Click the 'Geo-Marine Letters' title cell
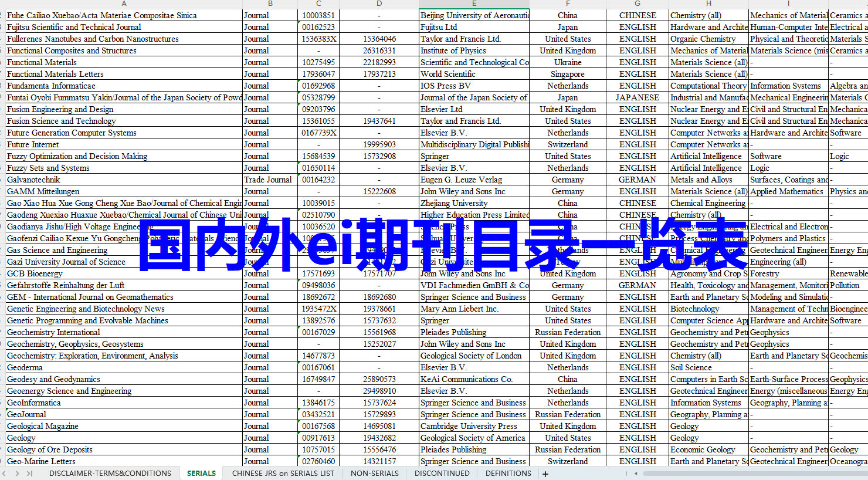This screenshot has width=868, height=480. 124,461
